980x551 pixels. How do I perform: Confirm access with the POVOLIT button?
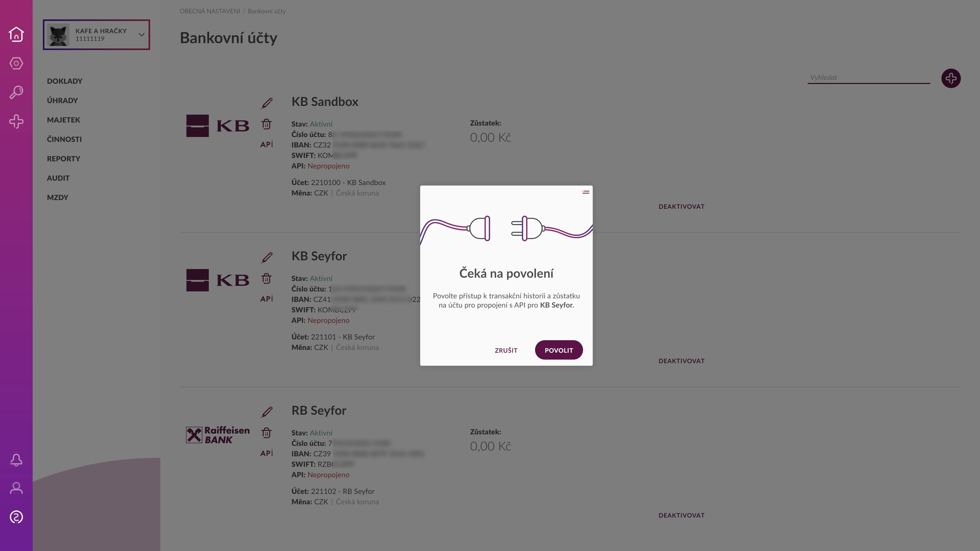(559, 350)
